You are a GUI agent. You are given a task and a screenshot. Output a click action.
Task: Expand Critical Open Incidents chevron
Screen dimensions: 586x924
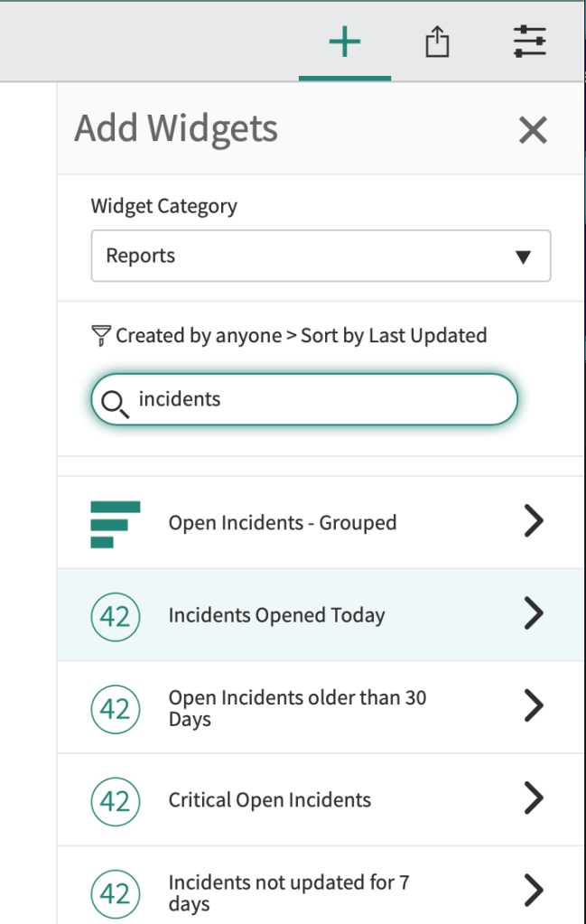(x=534, y=798)
